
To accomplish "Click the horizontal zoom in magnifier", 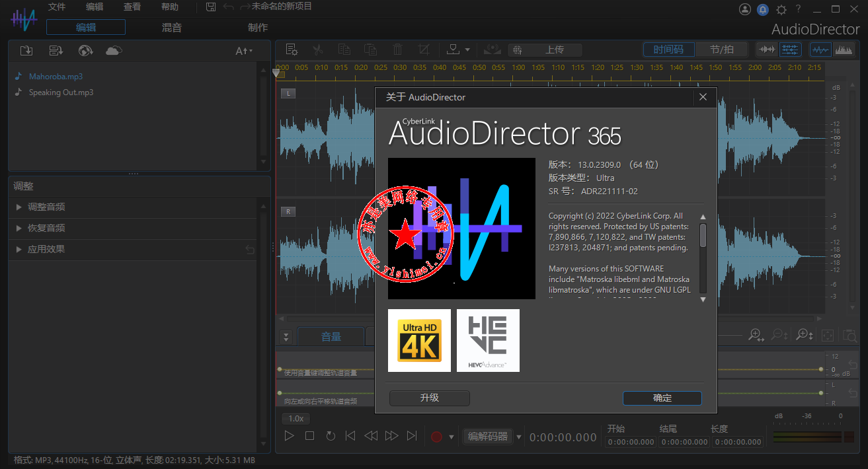I will click(756, 336).
